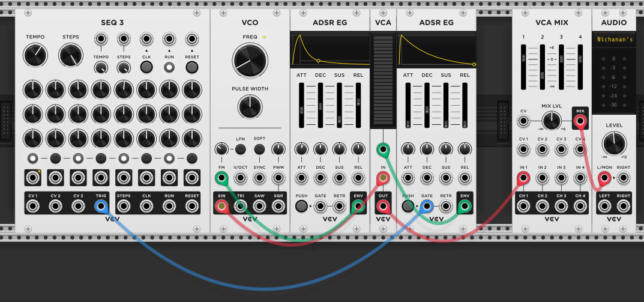Screen dimensions: 644x302
Task: Click the VCO SQR output jack
Action: point(278,207)
